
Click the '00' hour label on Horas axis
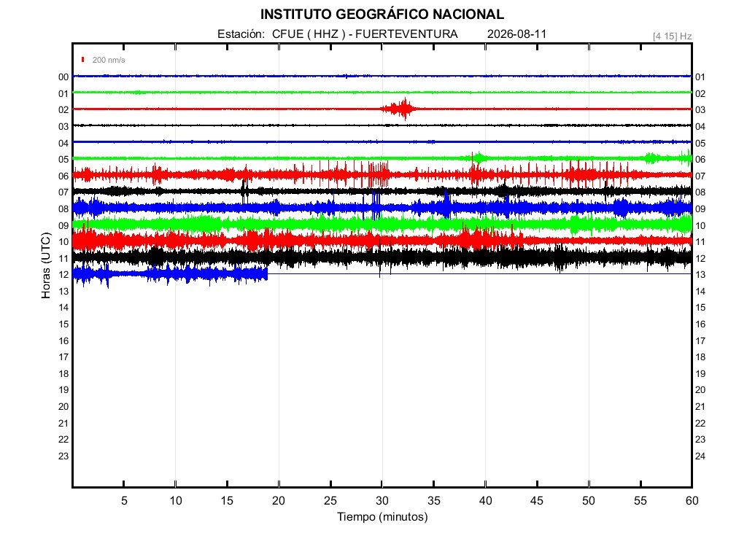pyautogui.click(x=63, y=77)
